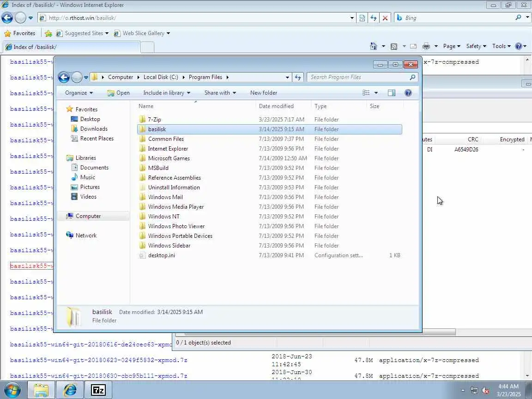Viewport: 532px width, 399px height.
Task: Select Network in navigation pane
Action: [x=86, y=236]
